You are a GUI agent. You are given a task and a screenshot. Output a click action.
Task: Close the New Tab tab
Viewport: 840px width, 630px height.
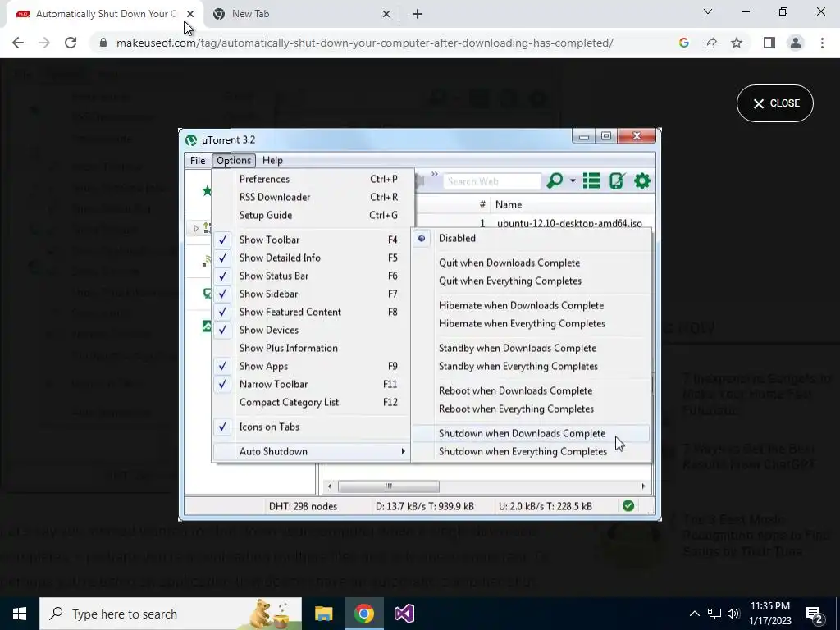point(386,15)
